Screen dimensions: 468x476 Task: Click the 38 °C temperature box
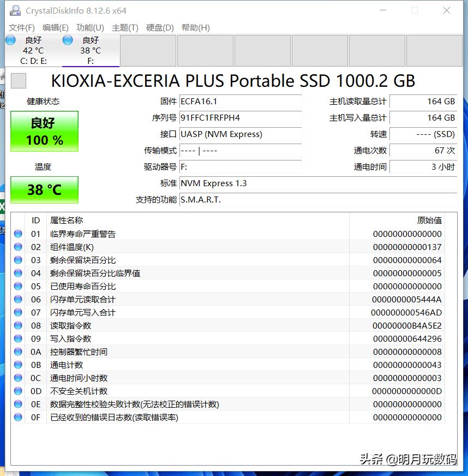coord(44,190)
